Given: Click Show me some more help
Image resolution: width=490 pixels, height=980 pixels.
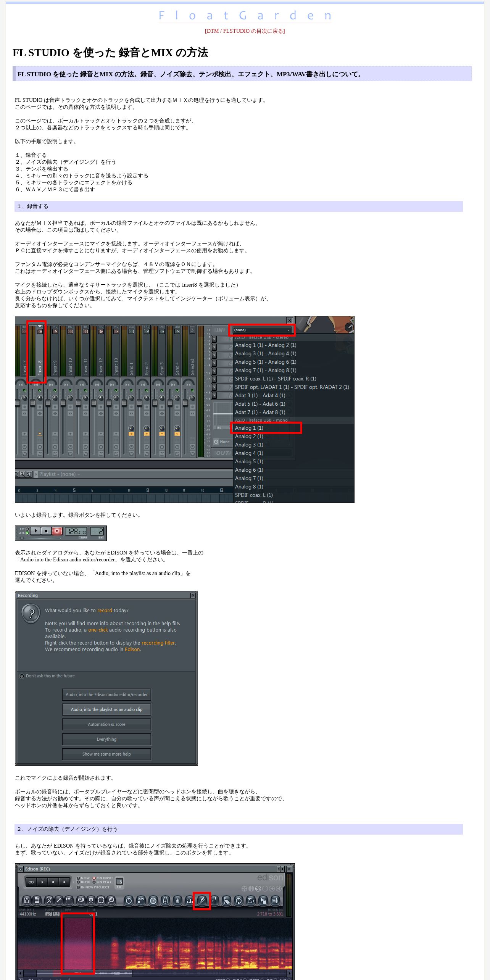Looking at the screenshot, I should click(106, 754).
